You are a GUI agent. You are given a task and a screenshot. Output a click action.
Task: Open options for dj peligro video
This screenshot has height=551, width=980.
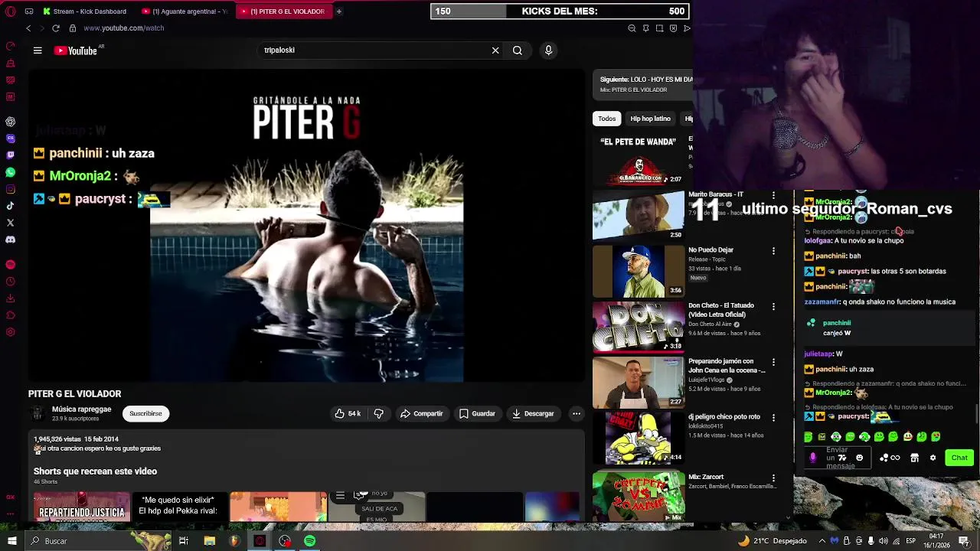(773, 418)
